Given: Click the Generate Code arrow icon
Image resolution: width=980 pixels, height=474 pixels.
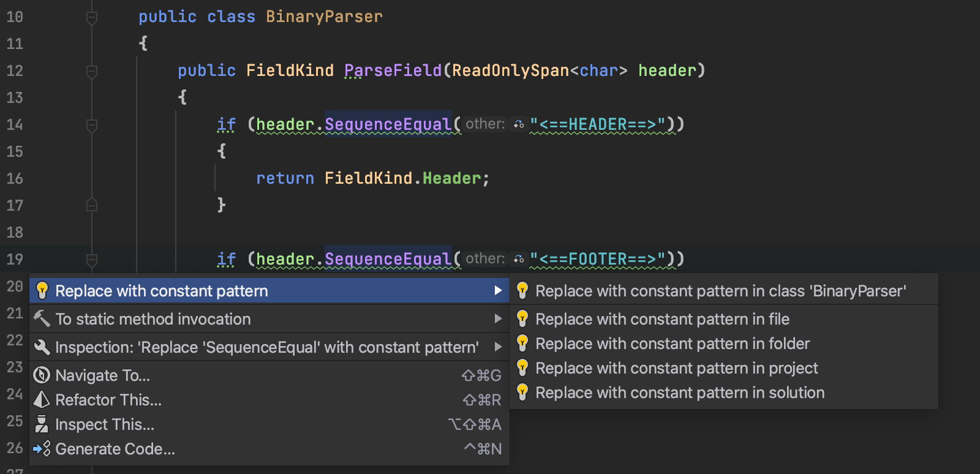Looking at the screenshot, I should pyautogui.click(x=42, y=449).
